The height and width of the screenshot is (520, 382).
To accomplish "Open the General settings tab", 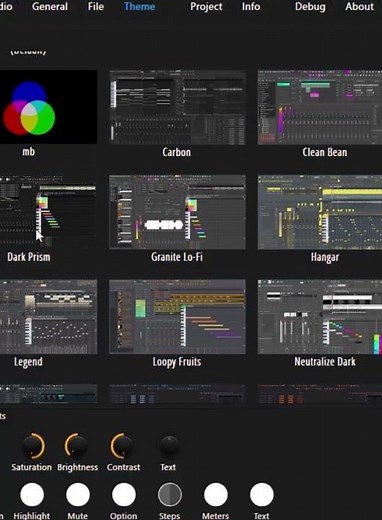I will [x=50, y=6].
